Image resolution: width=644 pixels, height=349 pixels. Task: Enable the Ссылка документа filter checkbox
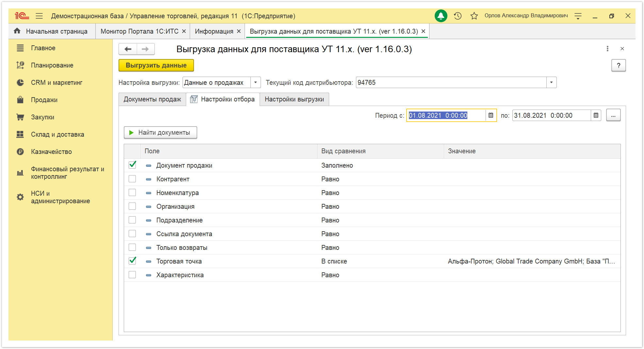pyautogui.click(x=132, y=234)
